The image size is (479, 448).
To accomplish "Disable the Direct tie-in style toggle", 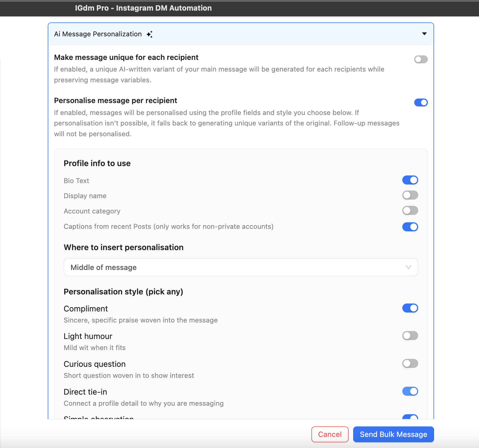I will pos(410,391).
